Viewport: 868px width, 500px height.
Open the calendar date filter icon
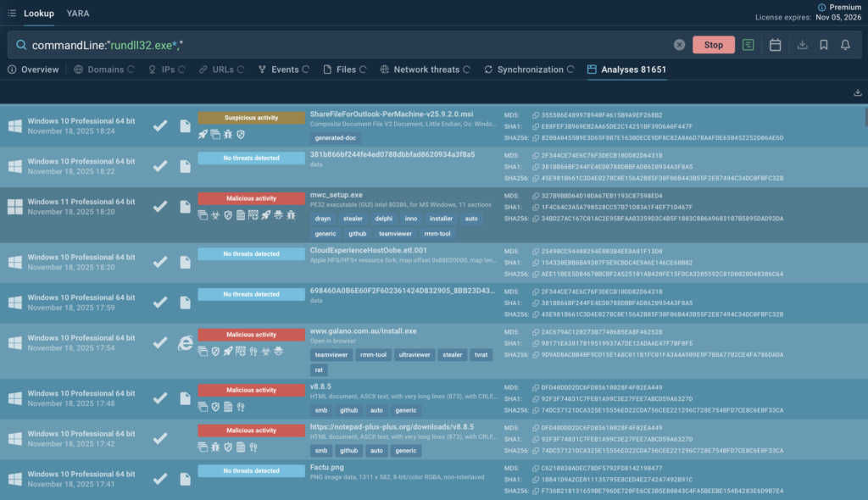775,44
